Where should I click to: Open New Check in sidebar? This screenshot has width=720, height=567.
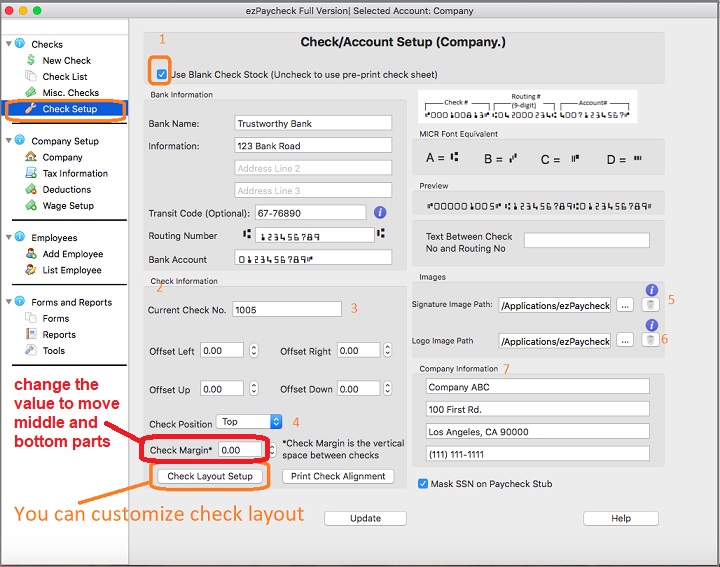67,60
